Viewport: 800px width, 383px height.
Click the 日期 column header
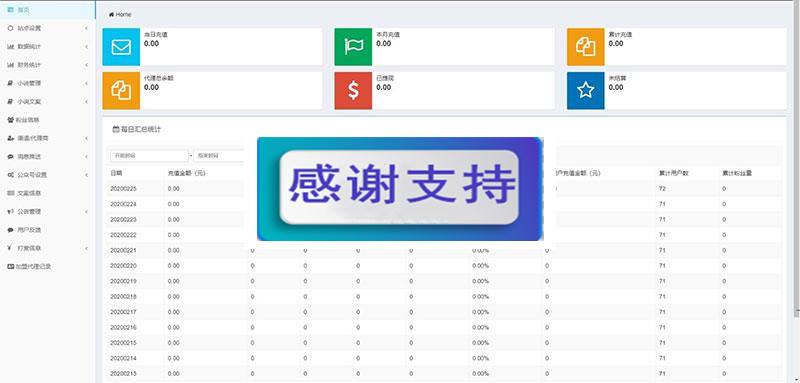116,173
